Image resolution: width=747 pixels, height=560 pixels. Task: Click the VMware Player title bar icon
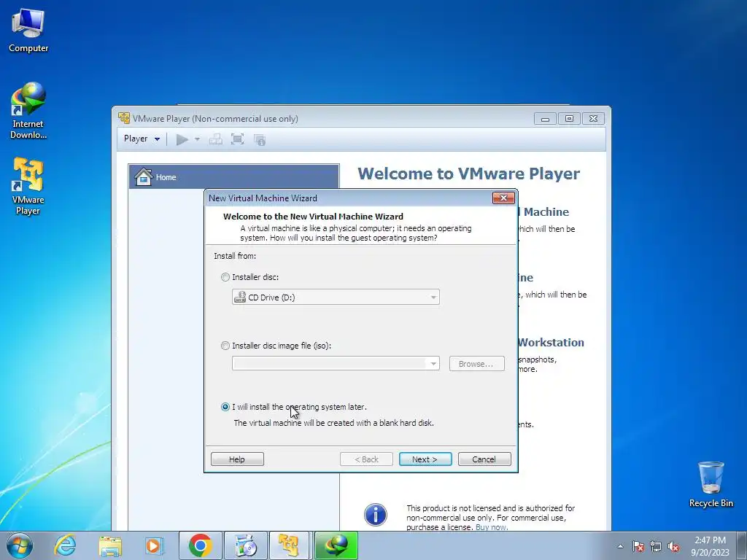click(x=124, y=118)
